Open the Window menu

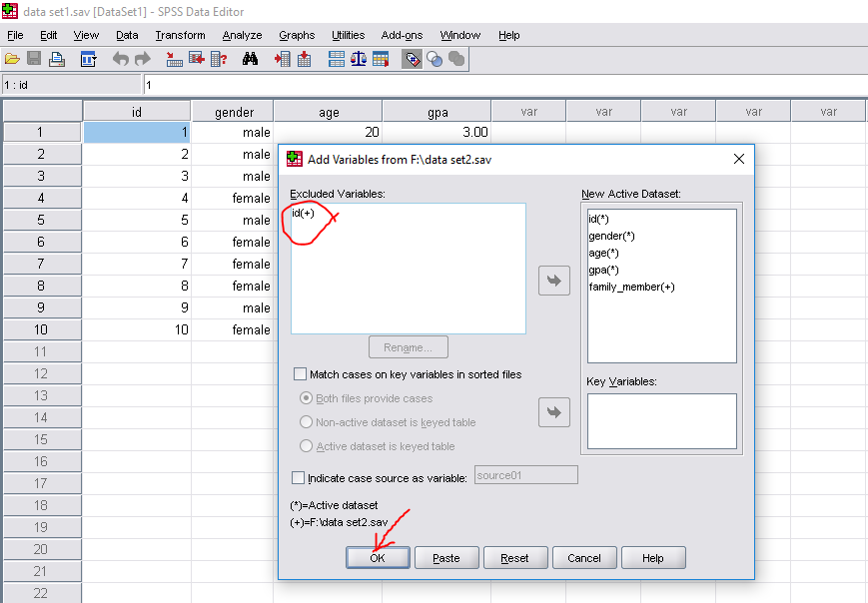[460, 35]
